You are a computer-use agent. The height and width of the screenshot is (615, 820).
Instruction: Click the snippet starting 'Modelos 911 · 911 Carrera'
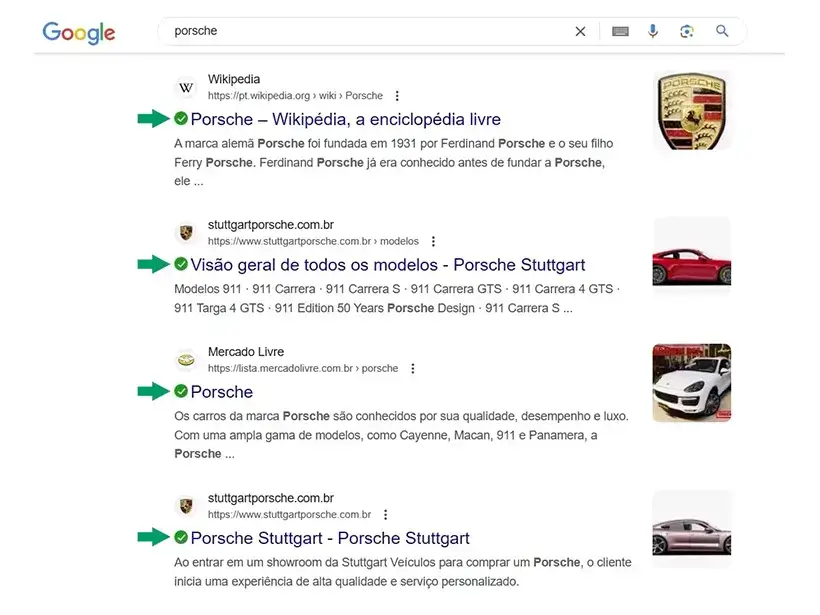tap(397, 298)
